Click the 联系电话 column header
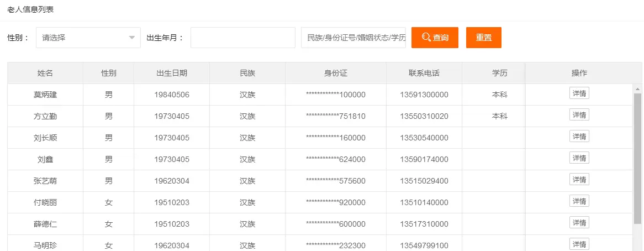The width and height of the screenshot is (644, 251). point(424,73)
